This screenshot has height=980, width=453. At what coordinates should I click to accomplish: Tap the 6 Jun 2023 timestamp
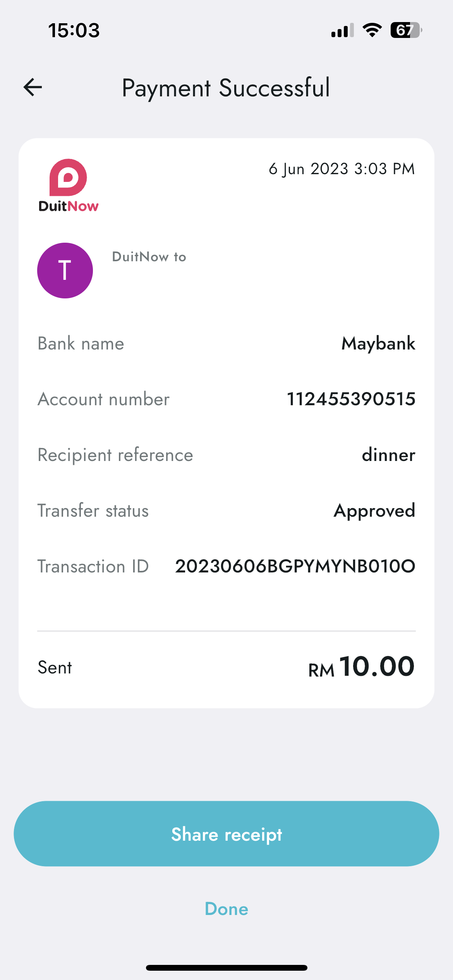click(x=342, y=169)
